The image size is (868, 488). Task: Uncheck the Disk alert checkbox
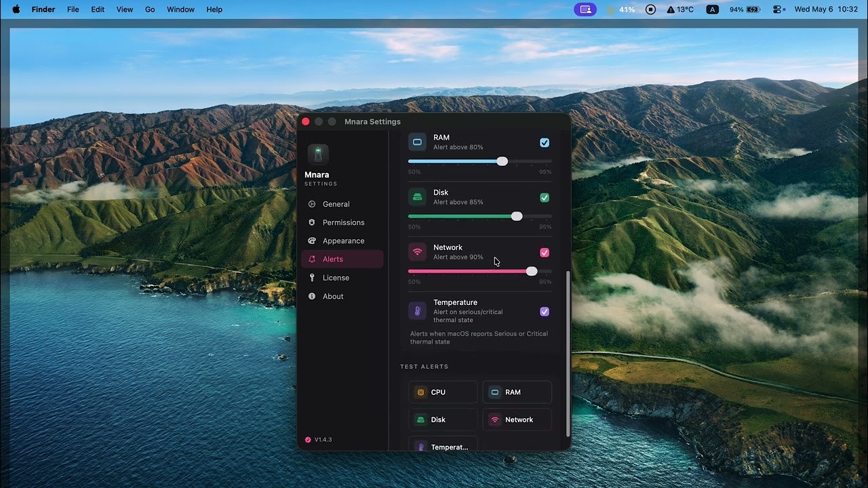pyautogui.click(x=545, y=198)
